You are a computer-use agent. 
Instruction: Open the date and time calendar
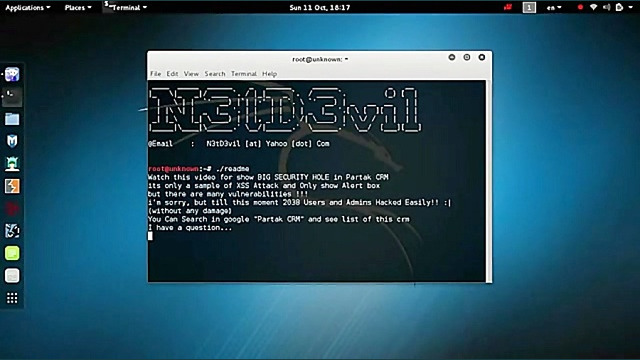click(320, 7)
